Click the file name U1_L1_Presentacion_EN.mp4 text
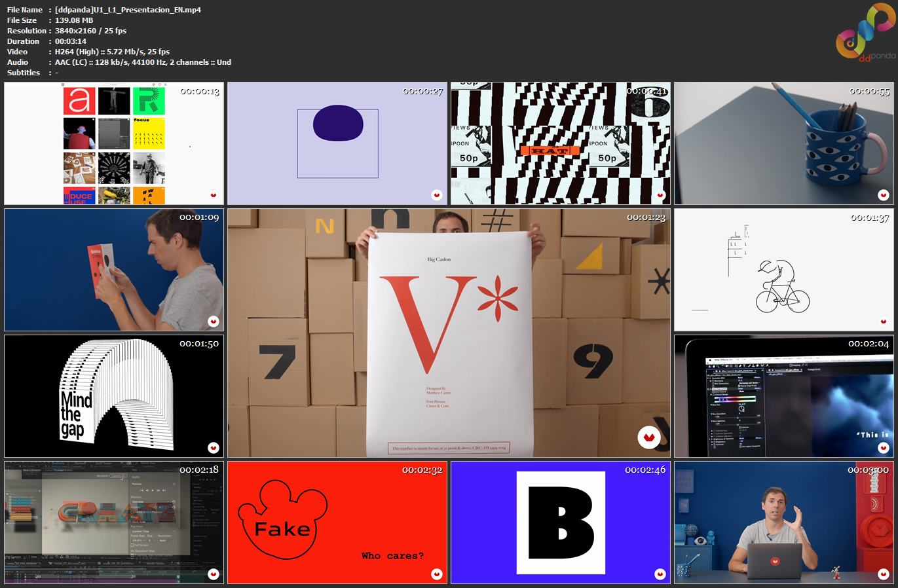Viewport: 898px width, 588px height. point(128,10)
